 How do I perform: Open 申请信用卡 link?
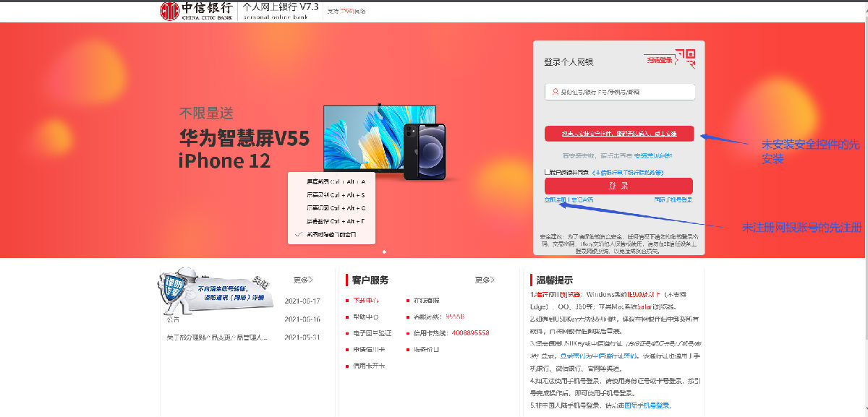tap(368, 350)
